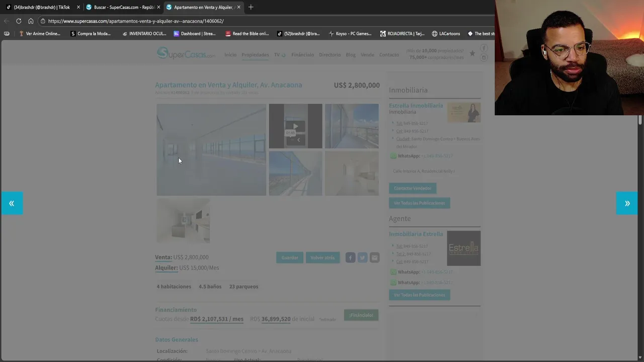Open the white interior room thumbnail
This screenshot has height=362, width=644.
click(352, 173)
